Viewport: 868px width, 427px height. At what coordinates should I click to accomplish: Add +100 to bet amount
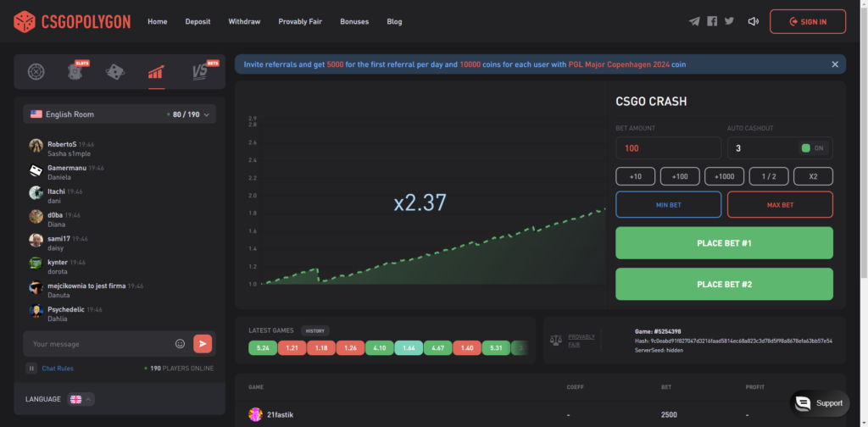click(x=680, y=176)
